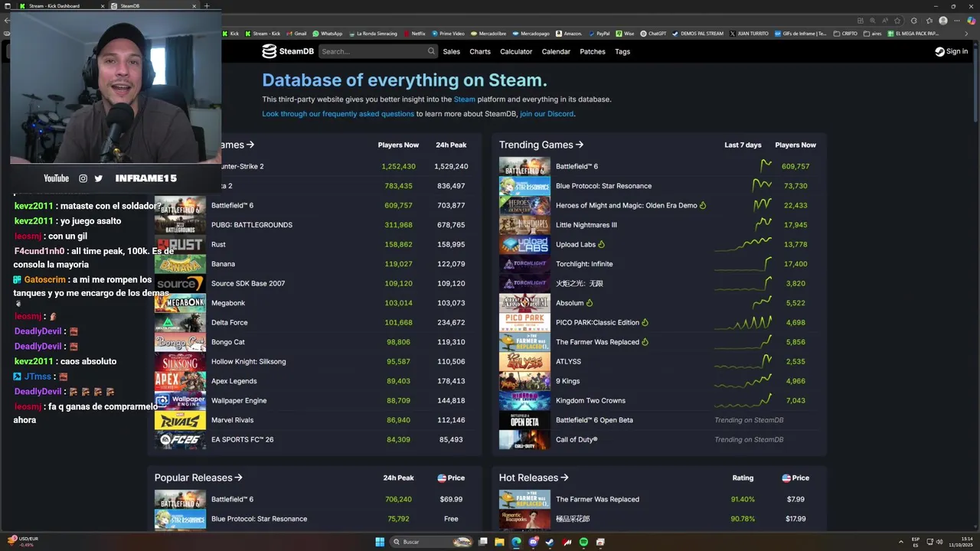
Task: Open Little Nightmares III trending entry
Action: 586,225
